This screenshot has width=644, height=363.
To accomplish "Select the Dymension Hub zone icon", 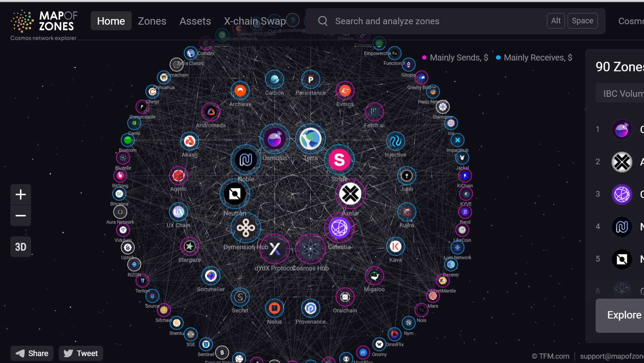I will 246,228.
